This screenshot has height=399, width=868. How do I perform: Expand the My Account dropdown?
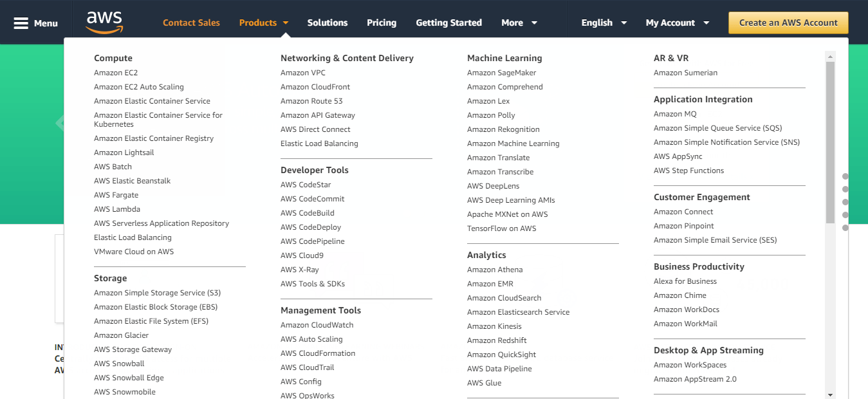click(677, 23)
